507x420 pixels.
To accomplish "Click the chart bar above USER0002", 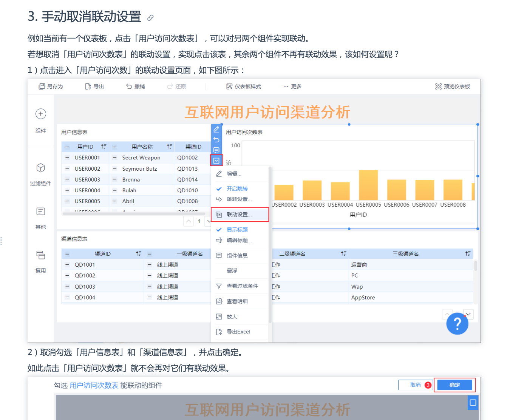I will 284,192.
